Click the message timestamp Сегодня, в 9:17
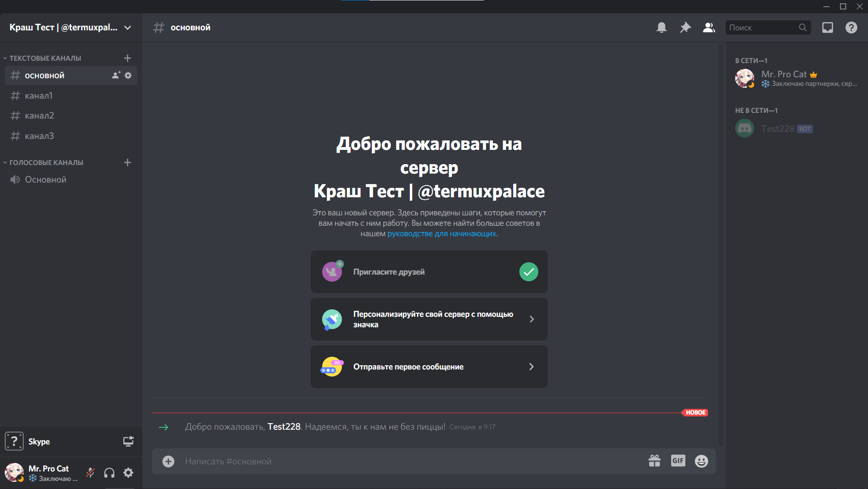868x489 pixels. (x=472, y=427)
